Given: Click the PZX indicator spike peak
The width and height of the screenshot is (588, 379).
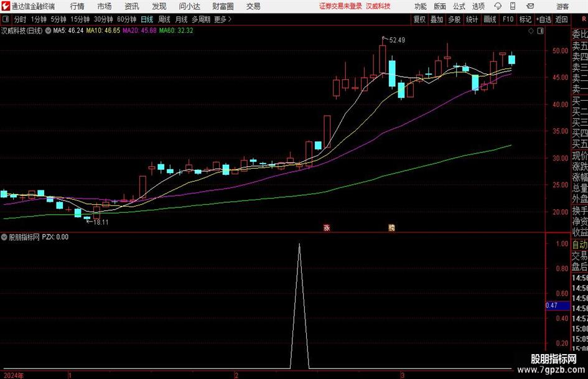Looking at the screenshot, I should [299, 245].
